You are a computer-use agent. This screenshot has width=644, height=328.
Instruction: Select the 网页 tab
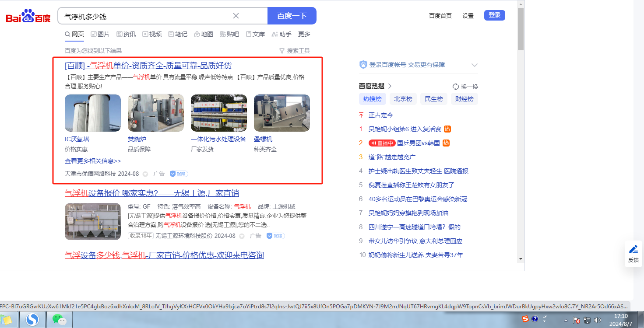click(74, 34)
